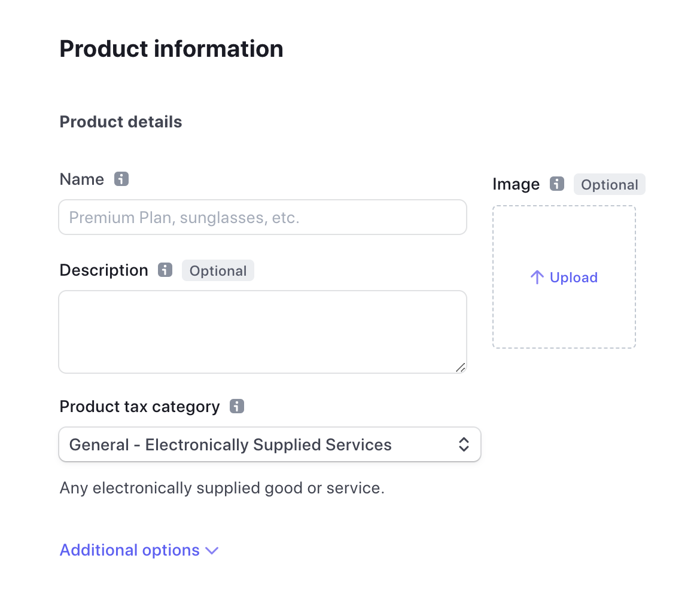Click the Description field label
This screenshot has width=700, height=616.
[x=104, y=270]
